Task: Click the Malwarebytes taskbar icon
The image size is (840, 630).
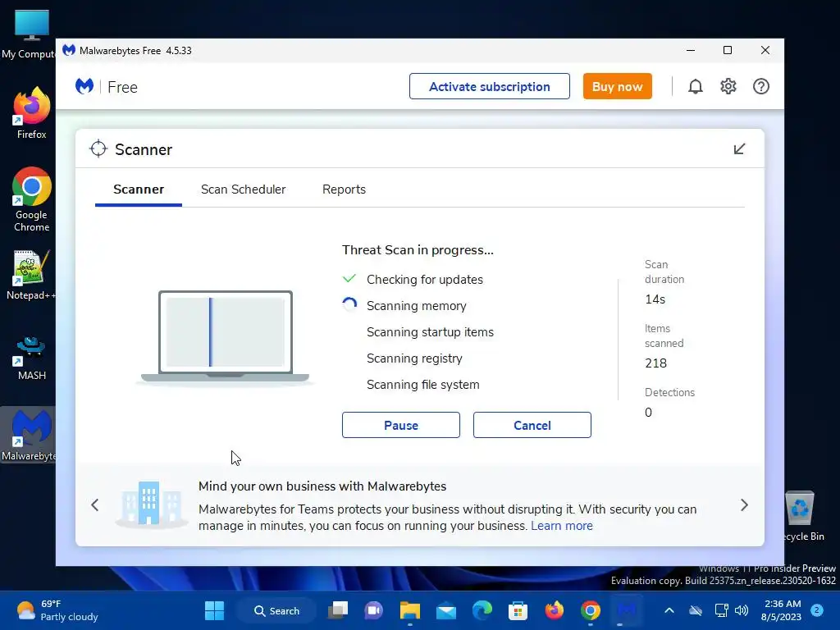Action: (626, 610)
